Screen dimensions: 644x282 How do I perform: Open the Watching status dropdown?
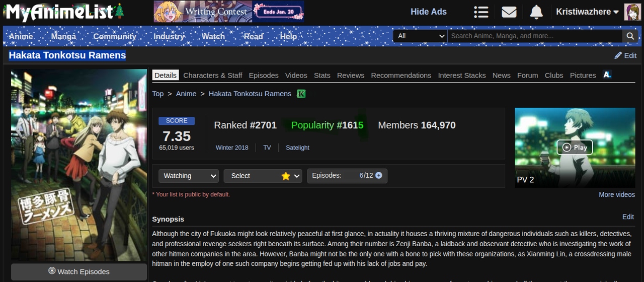coord(189,176)
